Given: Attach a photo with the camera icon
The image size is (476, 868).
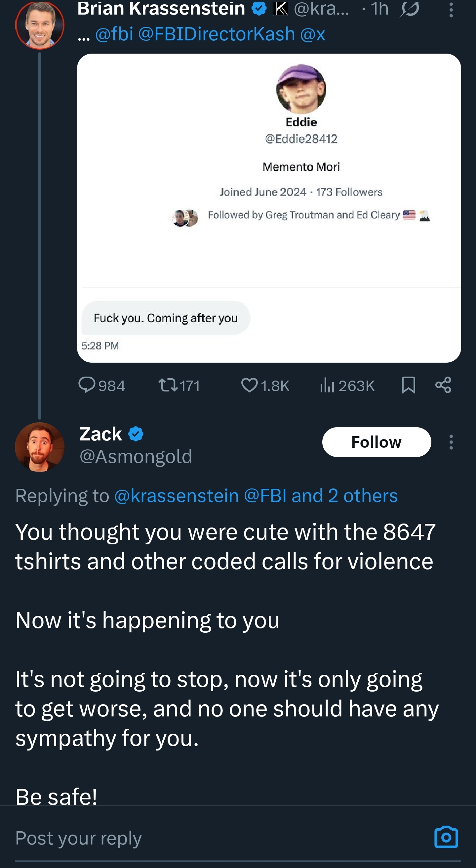Looking at the screenshot, I should [446, 837].
